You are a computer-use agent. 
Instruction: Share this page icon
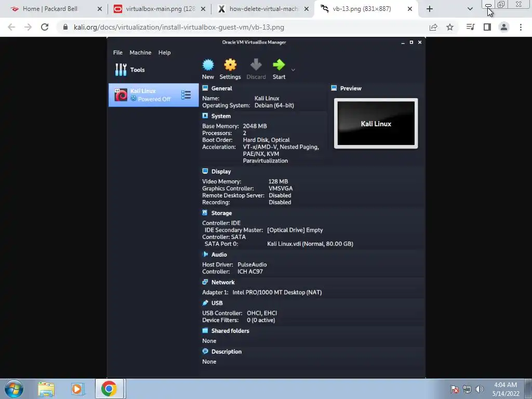click(433, 27)
